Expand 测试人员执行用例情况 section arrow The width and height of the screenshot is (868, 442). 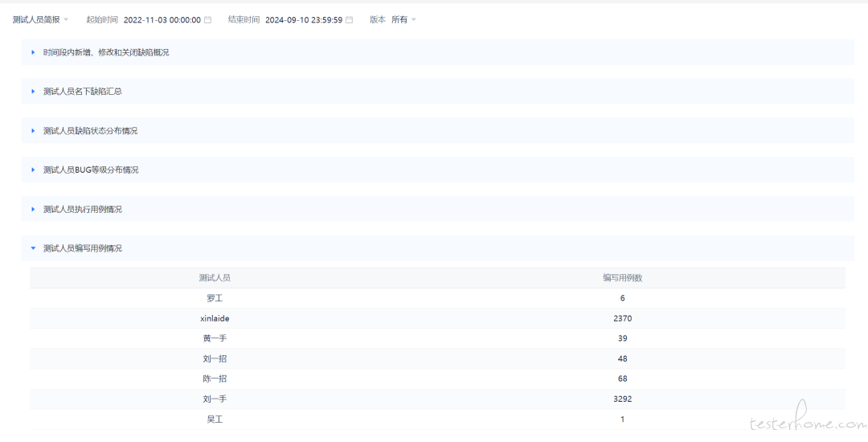coord(33,210)
